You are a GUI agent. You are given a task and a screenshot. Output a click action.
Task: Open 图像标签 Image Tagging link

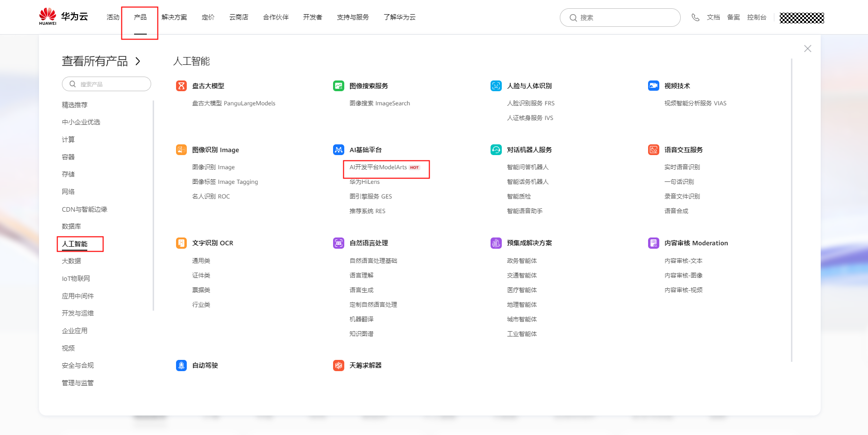coord(225,182)
